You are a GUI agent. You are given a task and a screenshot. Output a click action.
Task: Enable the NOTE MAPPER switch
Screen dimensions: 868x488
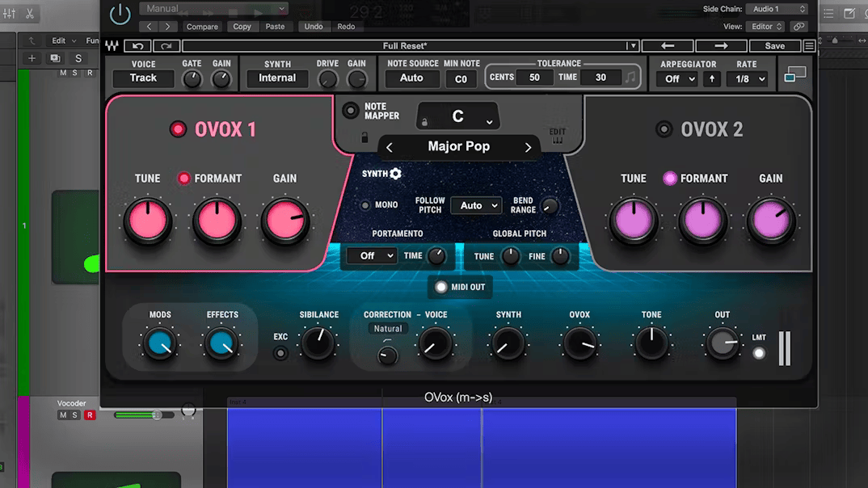click(x=351, y=111)
